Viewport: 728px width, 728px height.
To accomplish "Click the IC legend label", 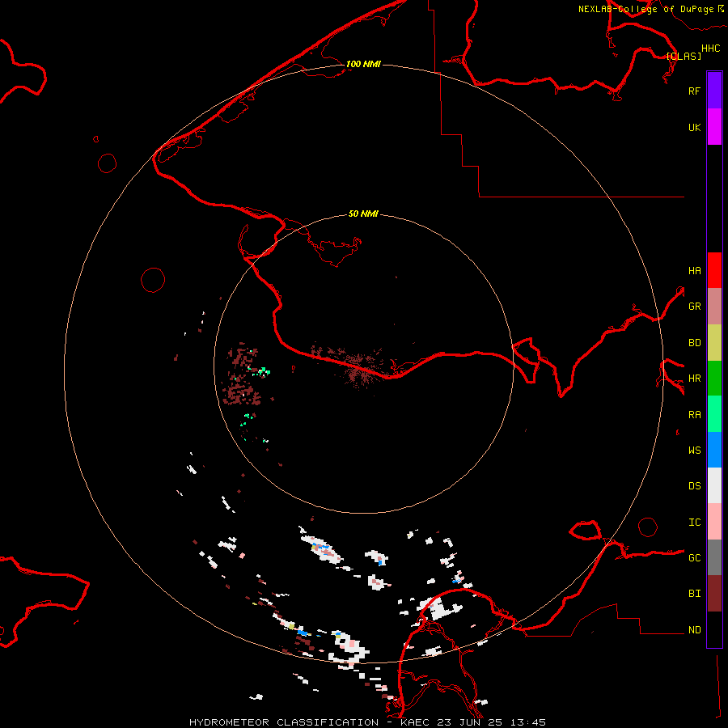I will click(694, 523).
